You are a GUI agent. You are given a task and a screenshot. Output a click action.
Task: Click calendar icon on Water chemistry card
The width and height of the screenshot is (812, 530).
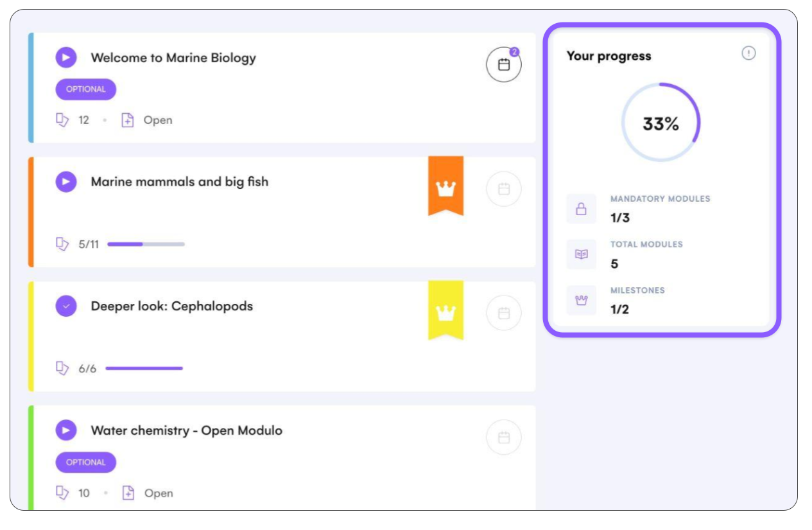click(x=504, y=437)
